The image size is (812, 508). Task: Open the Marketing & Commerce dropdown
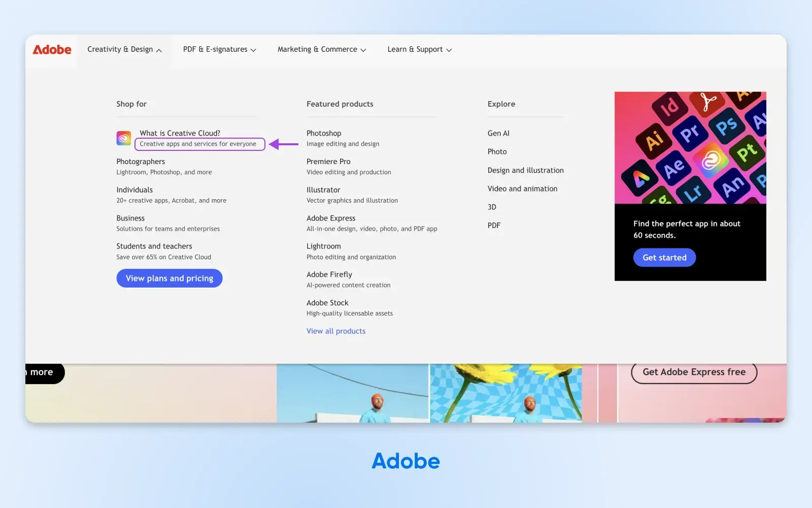click(x=322, y=50)
